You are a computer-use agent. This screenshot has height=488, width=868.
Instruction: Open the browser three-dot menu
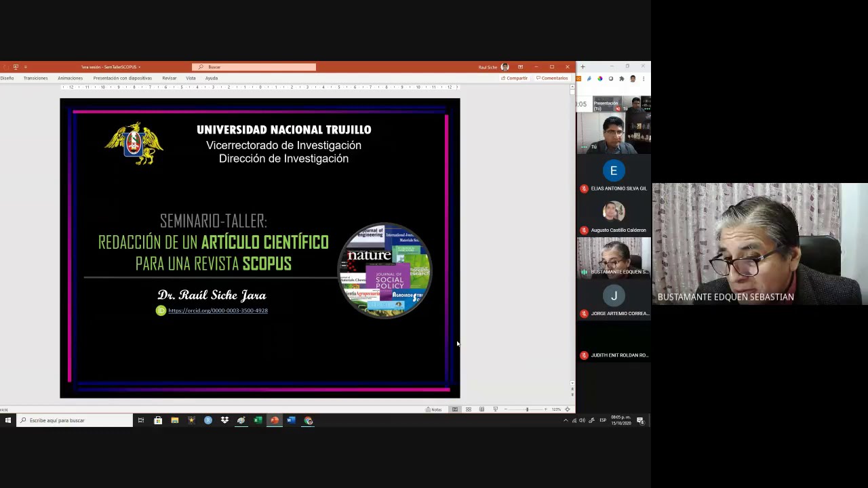(644, 79)
